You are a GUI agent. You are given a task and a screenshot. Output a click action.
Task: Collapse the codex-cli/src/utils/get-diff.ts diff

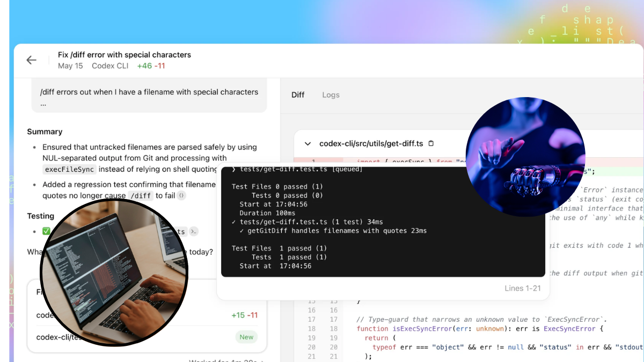[307, 143]
